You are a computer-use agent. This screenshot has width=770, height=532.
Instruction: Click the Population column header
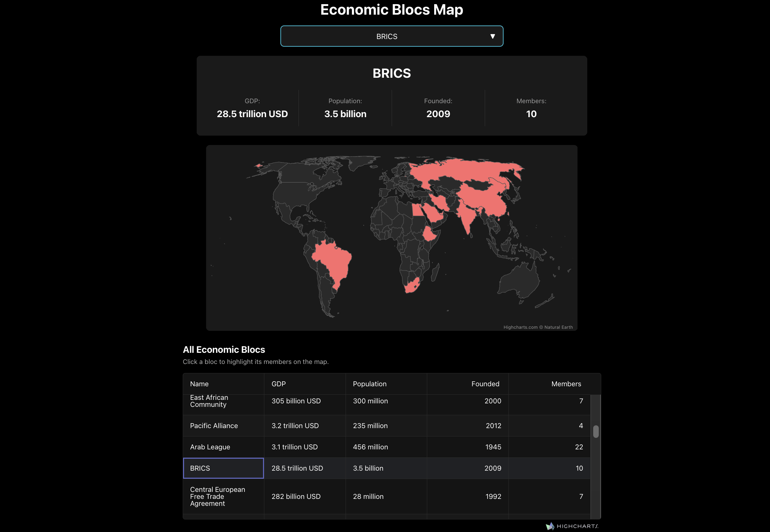[x=370, y=384]
